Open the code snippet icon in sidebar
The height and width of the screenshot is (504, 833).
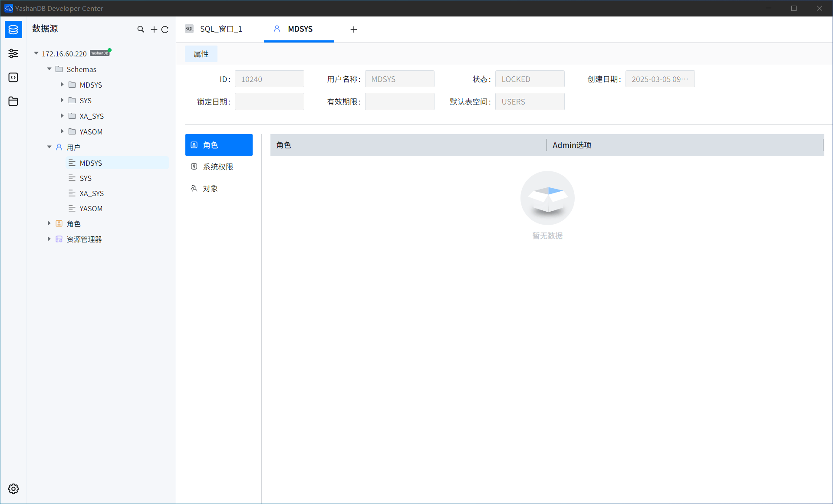tap(13, 77)
